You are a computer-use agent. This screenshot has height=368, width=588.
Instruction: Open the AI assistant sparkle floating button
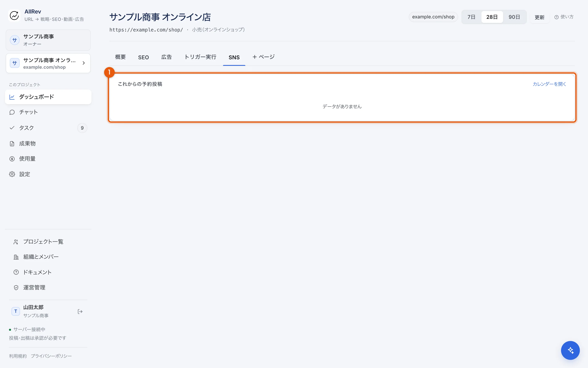pyautogui.click(x=570, y=350)
